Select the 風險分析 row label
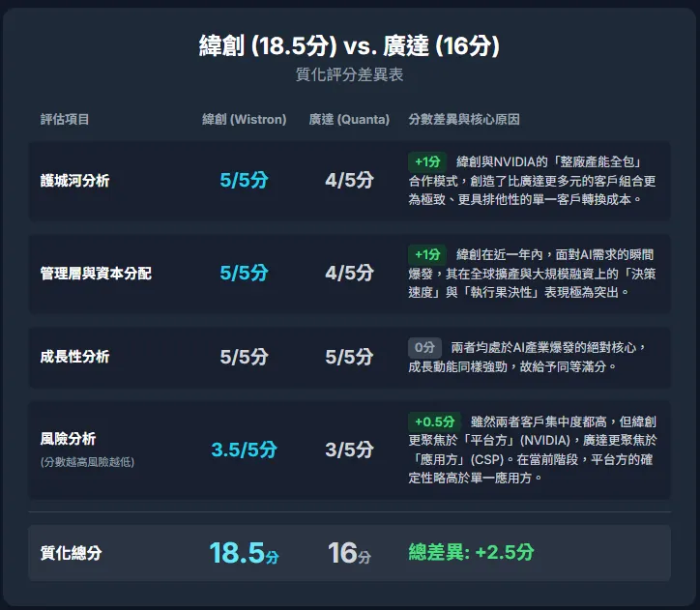 (x=68, y=439)
